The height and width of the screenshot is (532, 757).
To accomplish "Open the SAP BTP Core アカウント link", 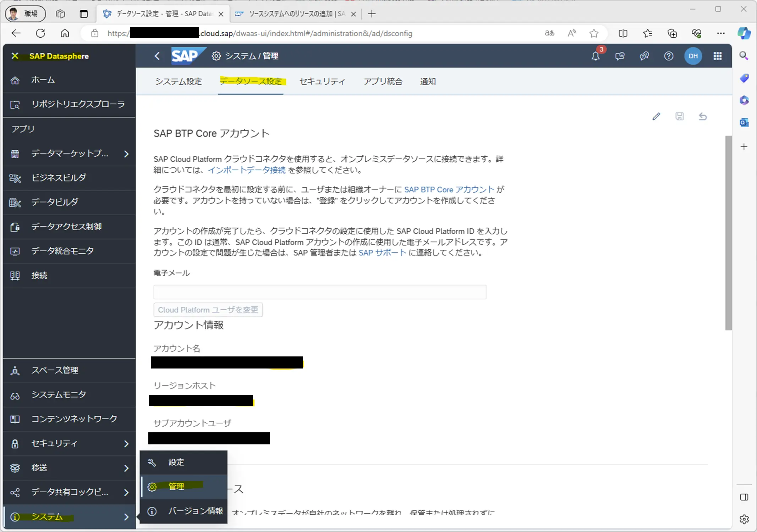I will (x=449, y=190).
